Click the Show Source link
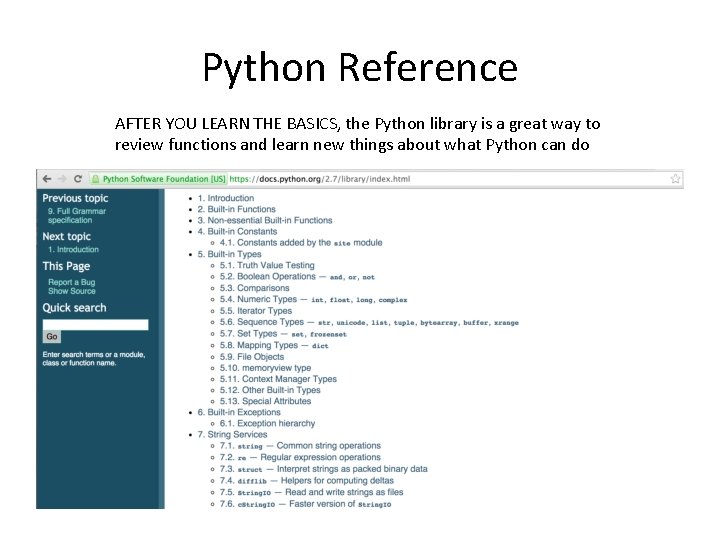This screenshot has height=540, width=720. [72, 291]
